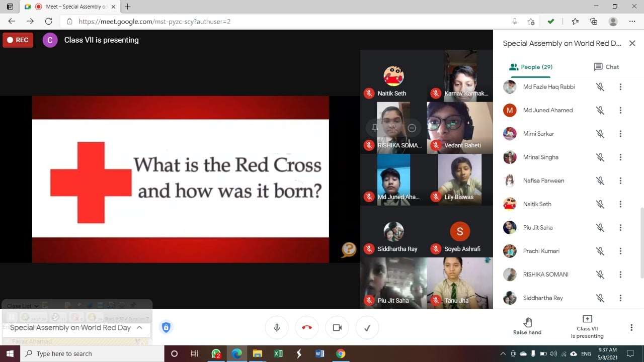This screenshot has height=362, width=644.
Task: Click the Raise hand icon
Action: click(527, 322)
